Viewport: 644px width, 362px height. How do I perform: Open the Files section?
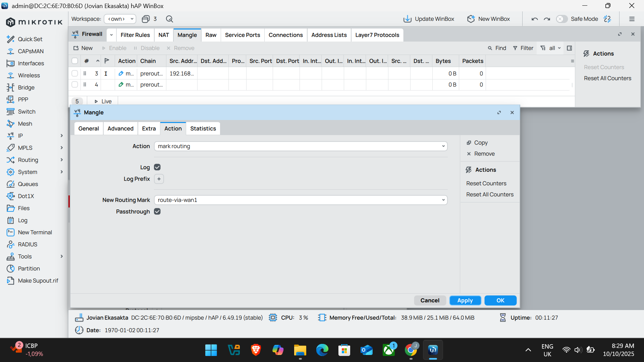(23, 208)
